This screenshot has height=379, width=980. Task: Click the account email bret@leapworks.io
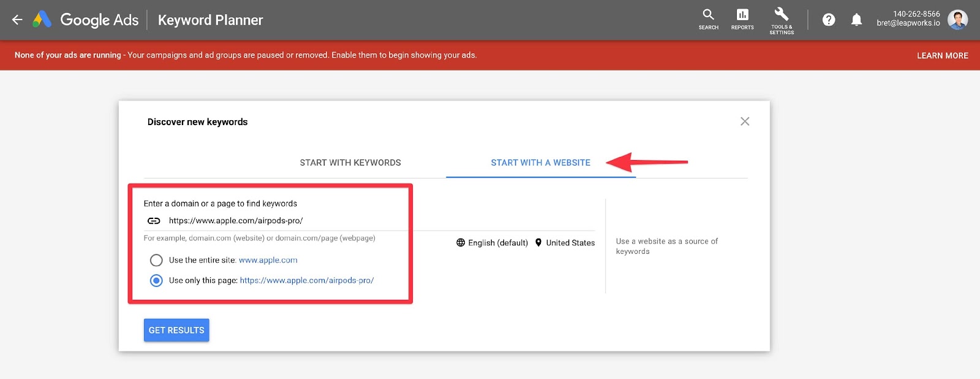click(908, 23)
